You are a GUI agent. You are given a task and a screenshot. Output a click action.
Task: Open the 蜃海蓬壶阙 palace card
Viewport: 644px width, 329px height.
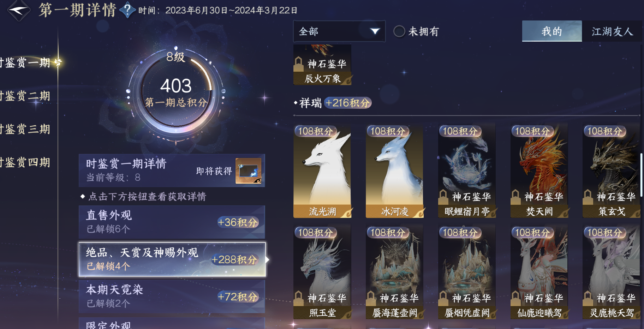point(395,272)
